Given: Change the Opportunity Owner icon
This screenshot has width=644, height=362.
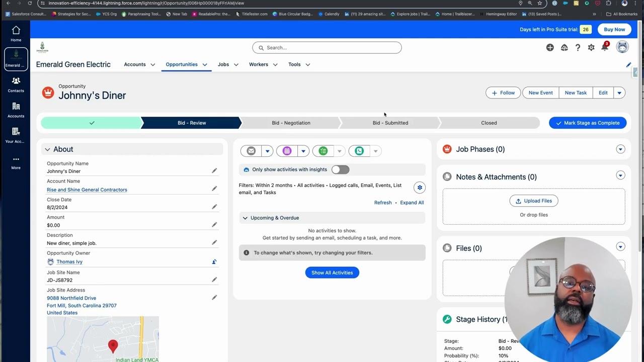Looking at the screenshot, I should click(214, 261).
